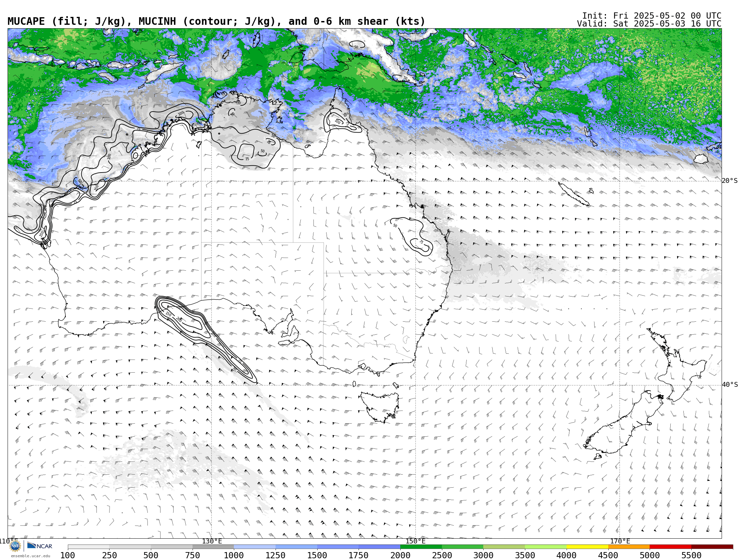Pick the orange 4500-5000 colorbar swatch
The height and width of the screenshot is (560, 744).
(x=629, y=547)
